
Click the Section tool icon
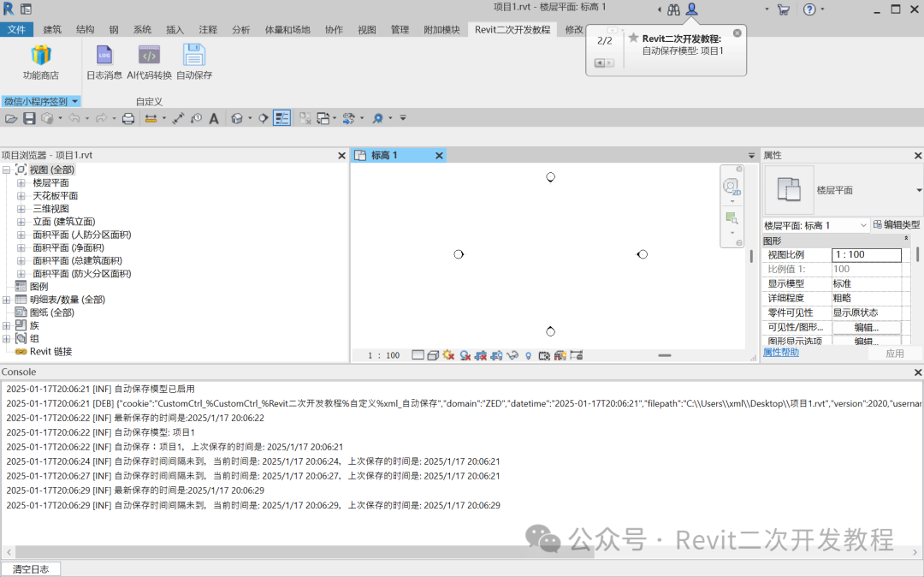pyautogui.click(x=264, y=118)
